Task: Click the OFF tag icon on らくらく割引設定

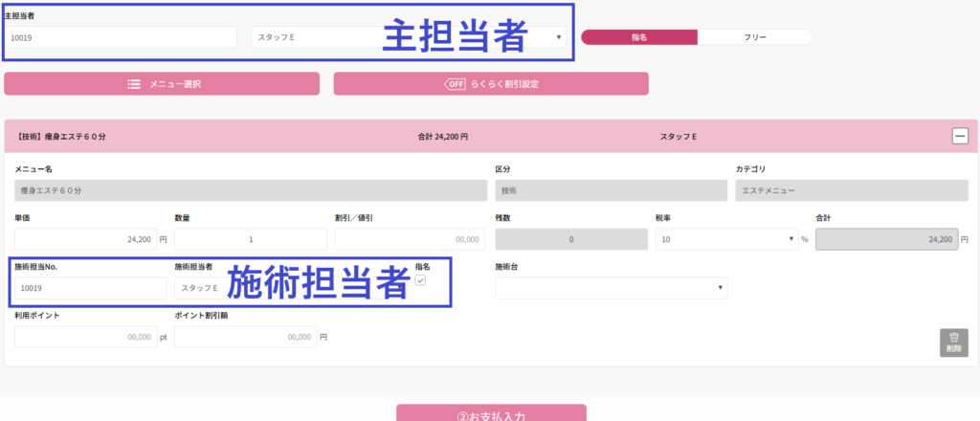Action: [455, 84]
